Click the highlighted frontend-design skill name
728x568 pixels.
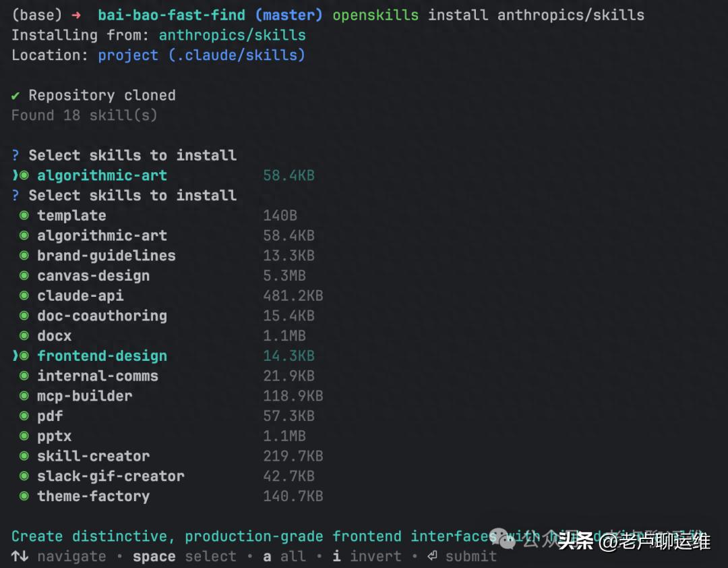[102, 356]
